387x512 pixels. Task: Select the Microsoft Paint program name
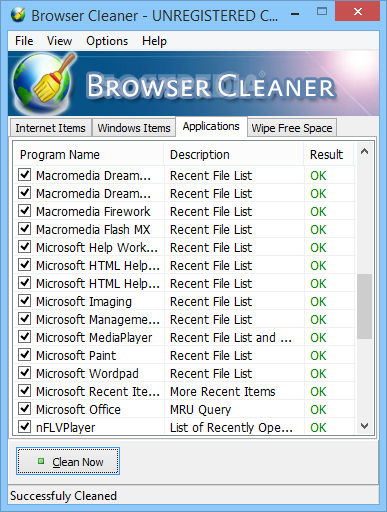[x=76, y=356]
